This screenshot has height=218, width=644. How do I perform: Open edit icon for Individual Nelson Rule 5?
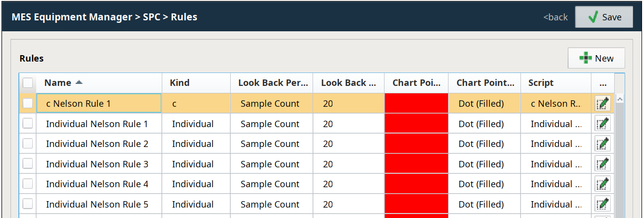603,204
